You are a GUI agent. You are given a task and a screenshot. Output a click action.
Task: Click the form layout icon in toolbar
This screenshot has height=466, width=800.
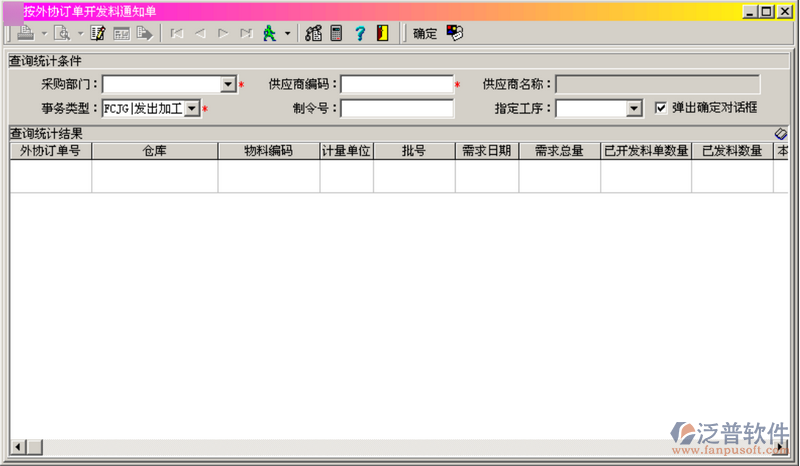pos(121,34)
